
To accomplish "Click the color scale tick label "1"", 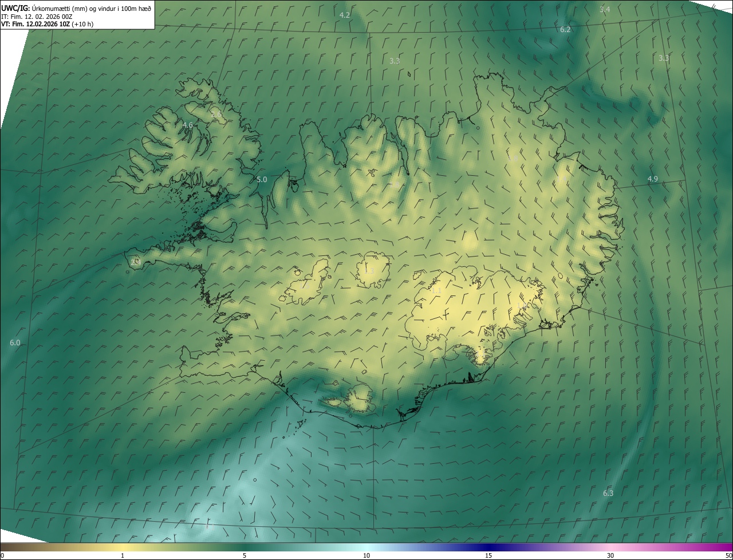I will 123,555.
